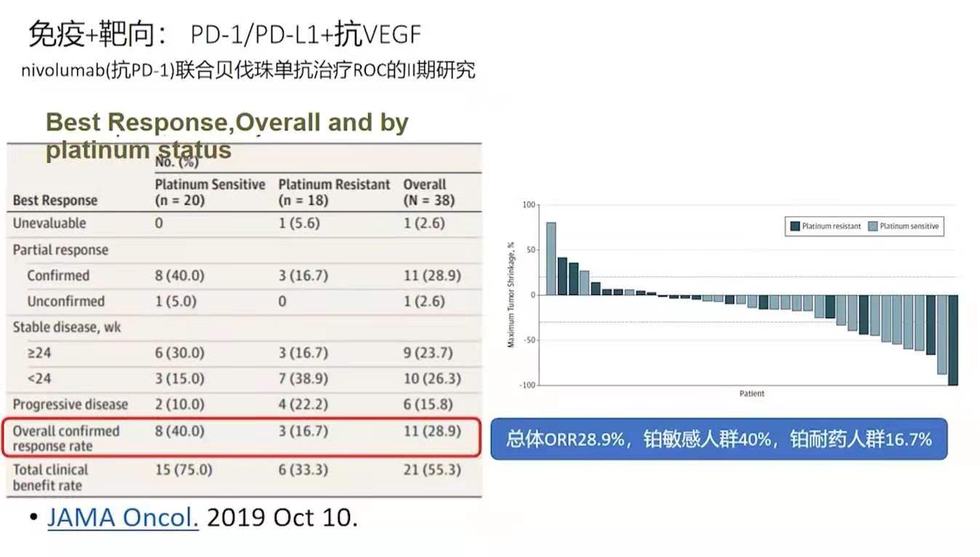Viewport: 980px width, 557px height.
Task: Click the Overall confirmed response rate row label
Action: 66,438
